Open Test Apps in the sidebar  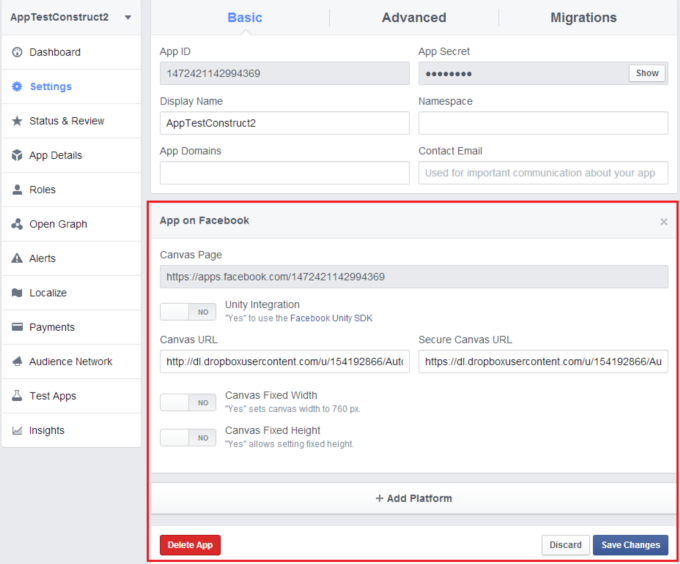click(x=71, y=396)
